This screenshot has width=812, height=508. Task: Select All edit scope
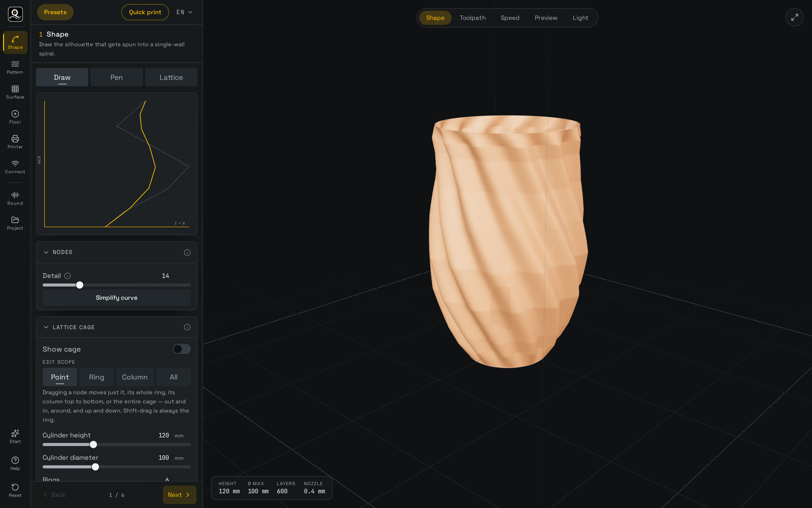click(173, 377)
